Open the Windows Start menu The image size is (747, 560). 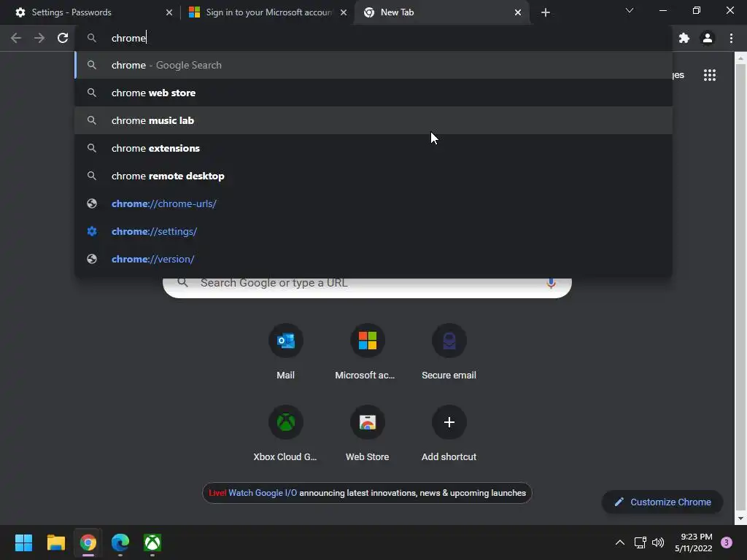pos(23,542)
